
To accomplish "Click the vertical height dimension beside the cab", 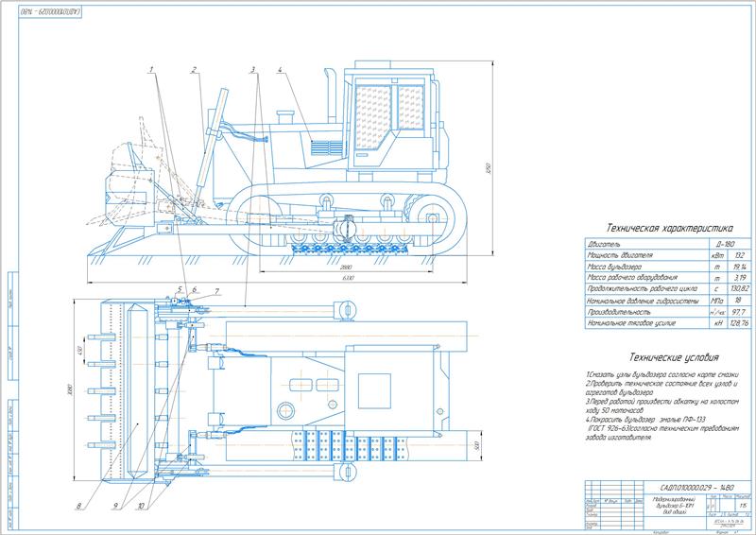I will pyautogui.click(x=488, y=169).
